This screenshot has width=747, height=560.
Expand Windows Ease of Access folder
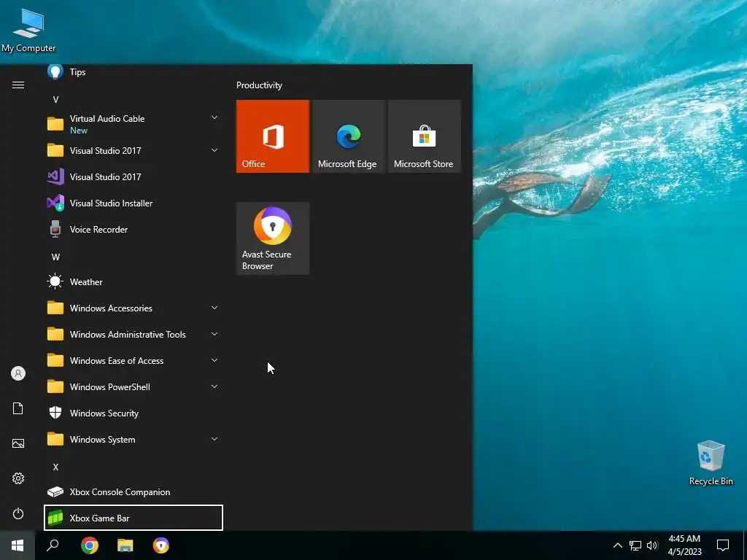214,360
